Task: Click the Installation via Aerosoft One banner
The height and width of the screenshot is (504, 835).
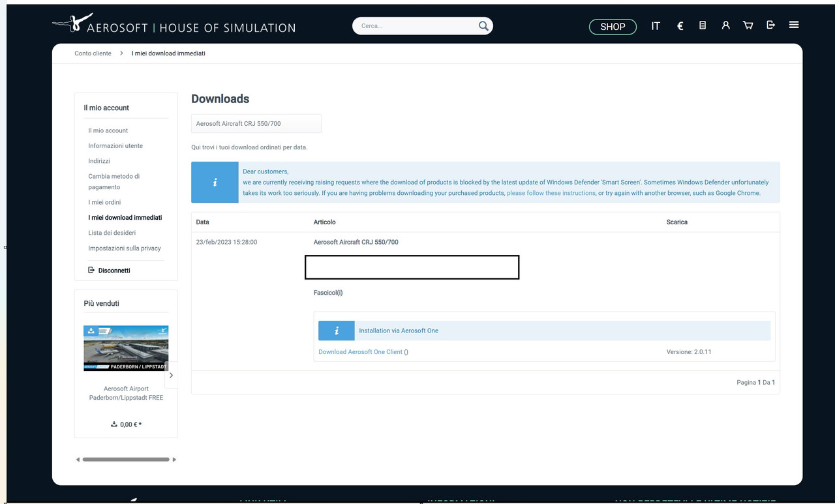Action: coord(544,331)
